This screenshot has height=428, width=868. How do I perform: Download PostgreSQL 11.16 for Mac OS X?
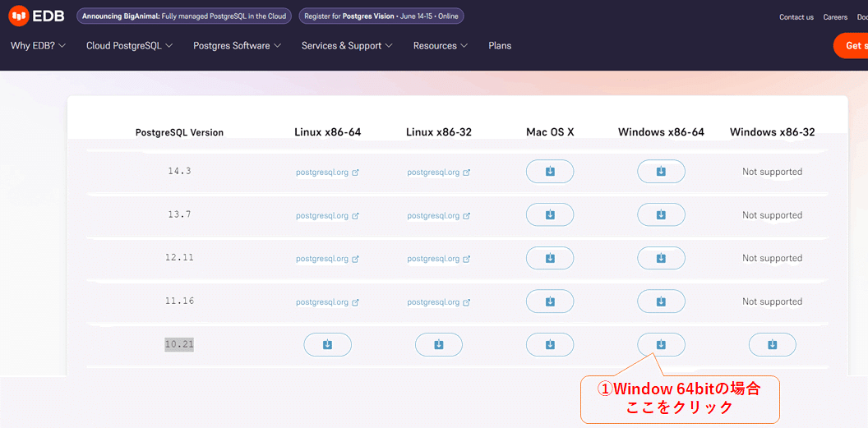coord(550,301)
